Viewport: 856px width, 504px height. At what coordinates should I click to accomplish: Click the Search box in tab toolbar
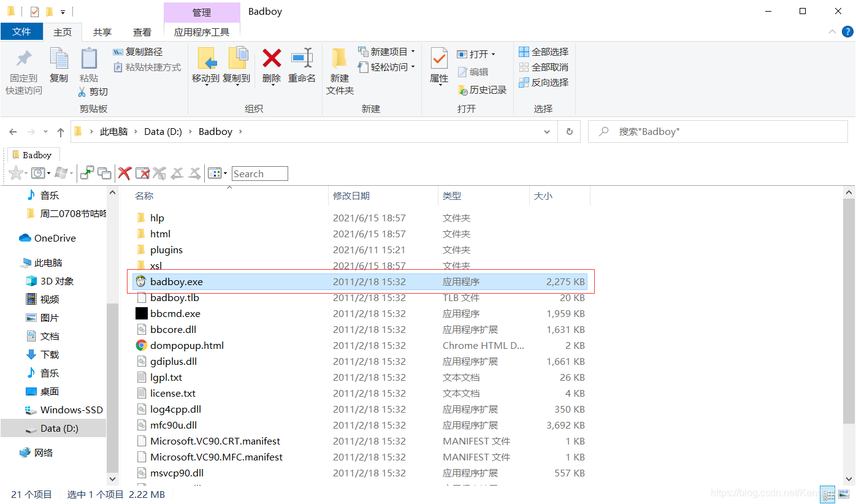(x=260, y=174)
